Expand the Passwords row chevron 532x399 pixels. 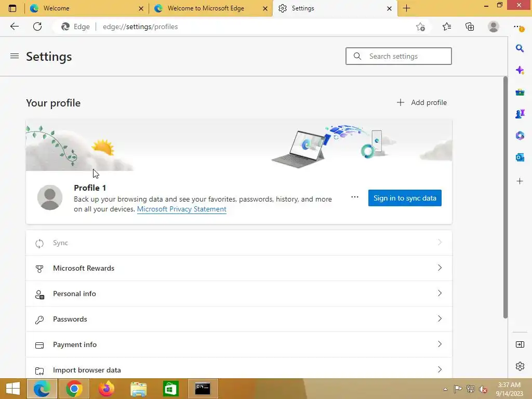point(440,318)
